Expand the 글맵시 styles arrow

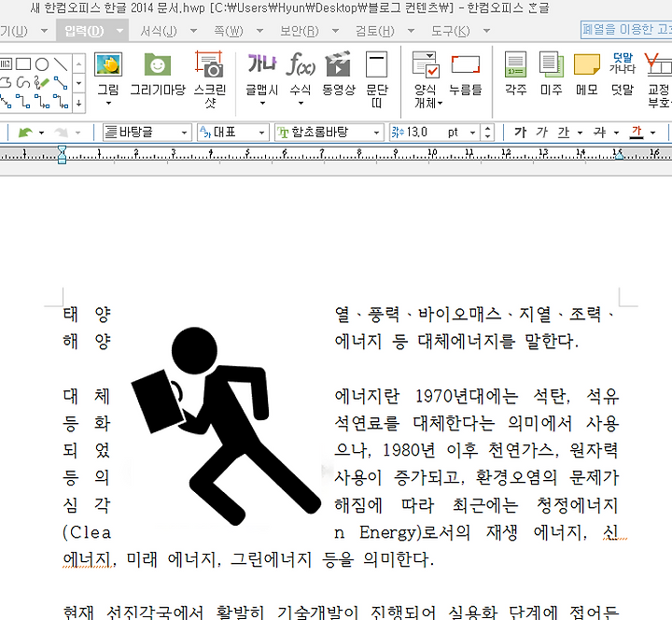[x=262, y=104]
